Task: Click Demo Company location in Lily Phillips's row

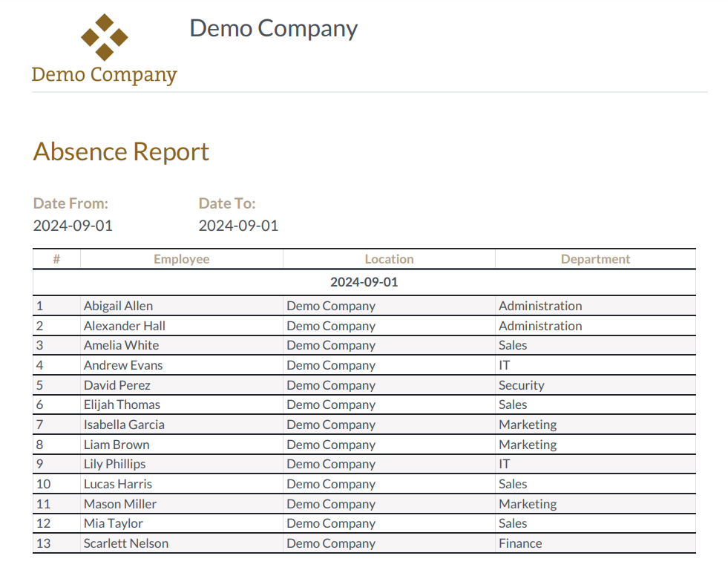Action: 331,464
